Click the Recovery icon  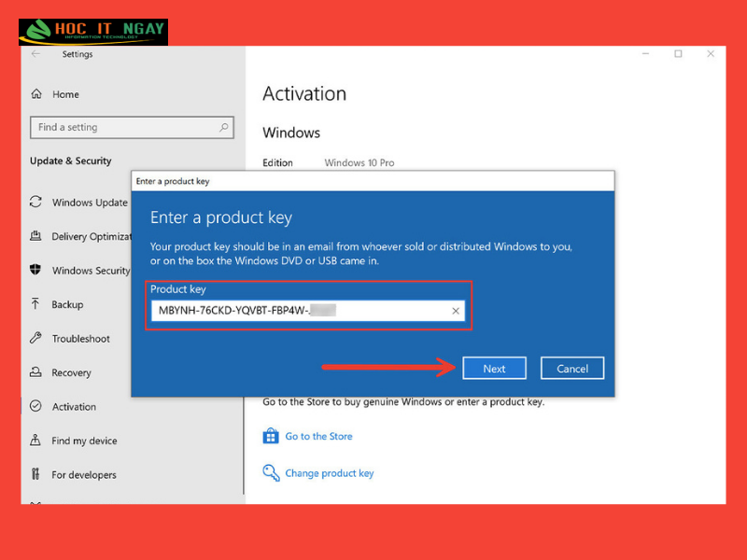click(x=35, y=371)
